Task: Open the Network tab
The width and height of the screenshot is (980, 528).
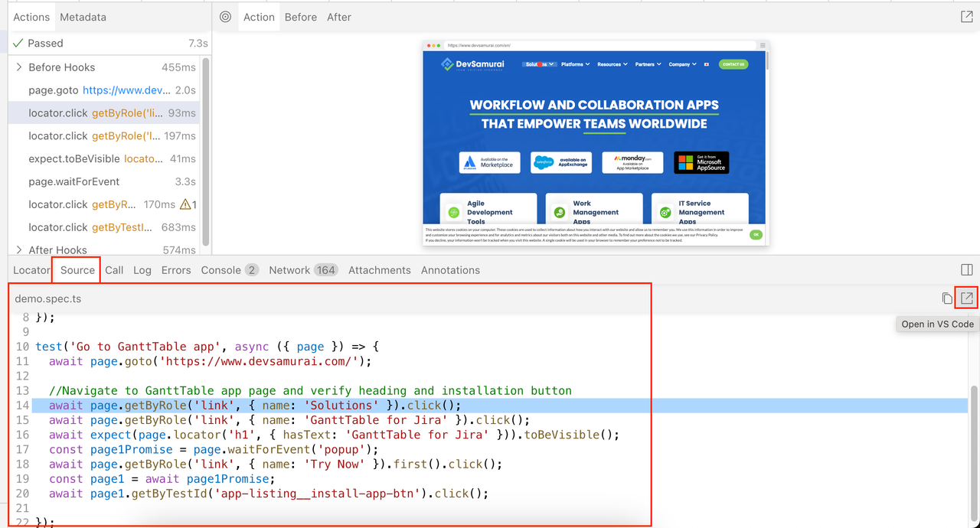Action: (303, 270)
